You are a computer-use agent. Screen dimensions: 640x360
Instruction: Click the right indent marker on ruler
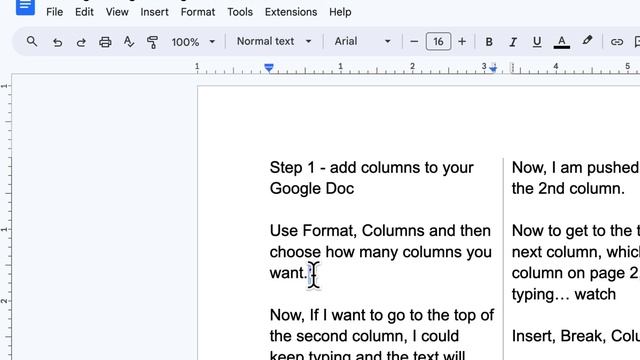tap(493, 68)
